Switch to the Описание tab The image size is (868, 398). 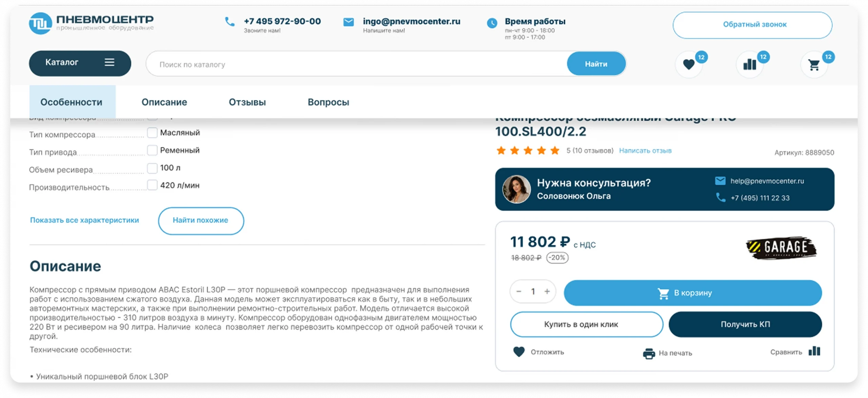(x=164, y=102)
